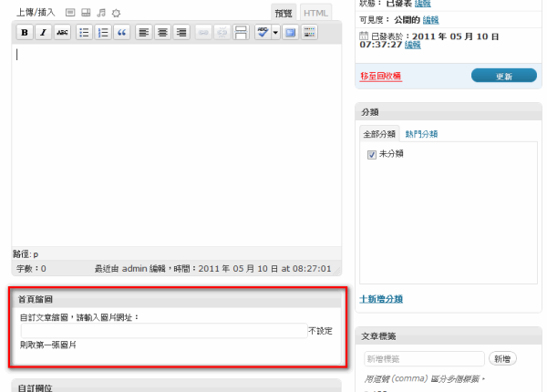Apply strikethrough with the ABC button

point(62,33)
